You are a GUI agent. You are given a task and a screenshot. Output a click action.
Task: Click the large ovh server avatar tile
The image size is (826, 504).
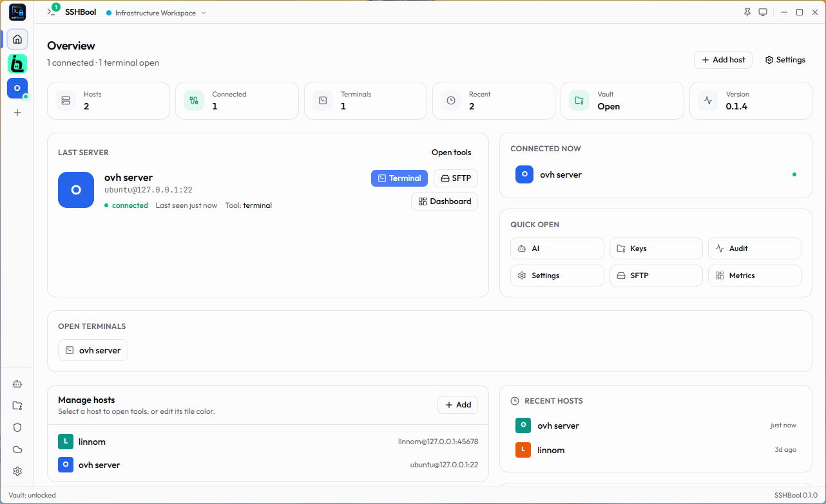(x=76, y=190)
